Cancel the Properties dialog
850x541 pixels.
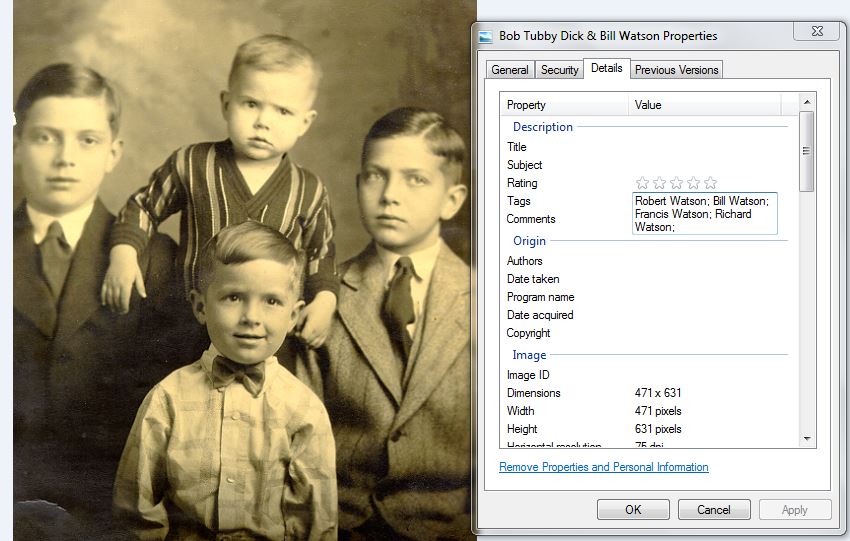point(714,509)
